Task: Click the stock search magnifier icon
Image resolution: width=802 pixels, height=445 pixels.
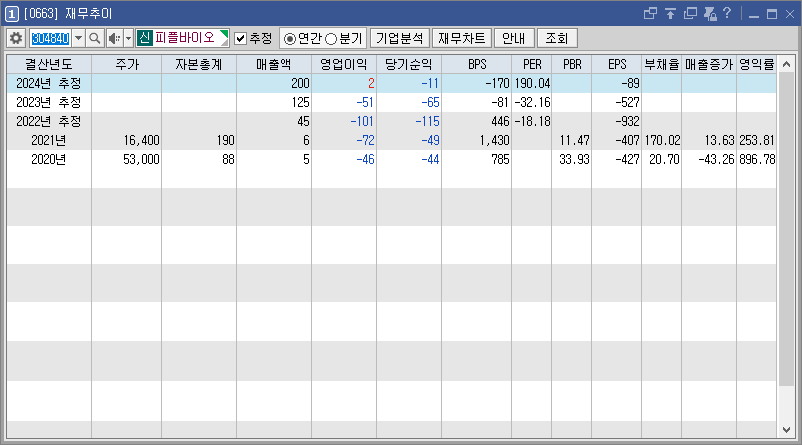Action: 95,38
